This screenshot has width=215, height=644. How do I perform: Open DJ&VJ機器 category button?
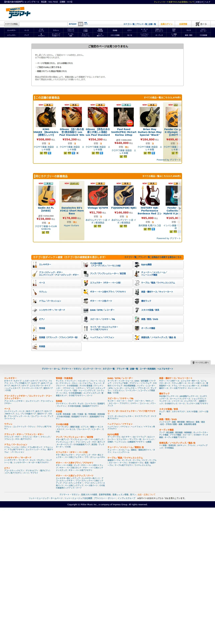(158, 264)
